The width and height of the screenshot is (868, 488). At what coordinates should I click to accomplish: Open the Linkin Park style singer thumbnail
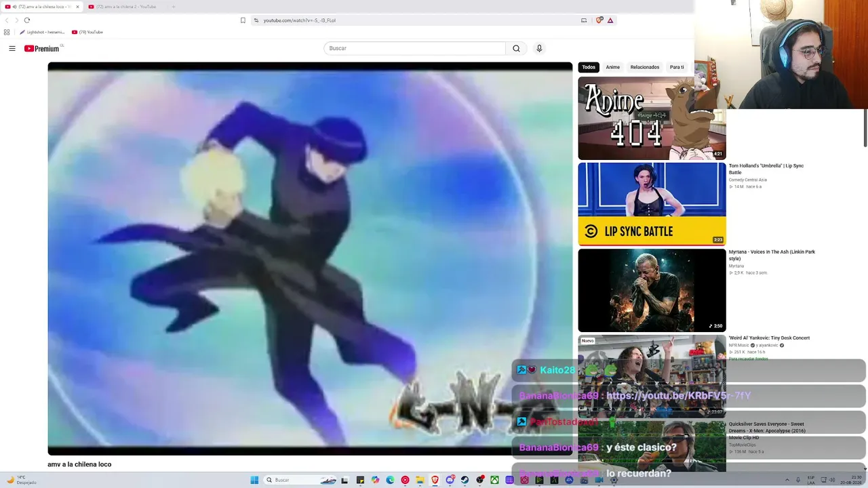pyautogui.click(x=652, y=290)
